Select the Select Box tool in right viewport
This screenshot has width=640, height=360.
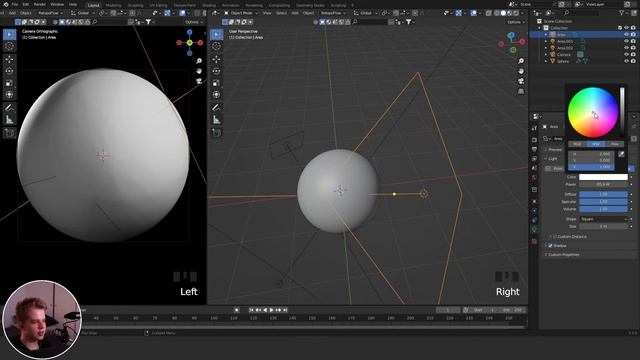216,35
